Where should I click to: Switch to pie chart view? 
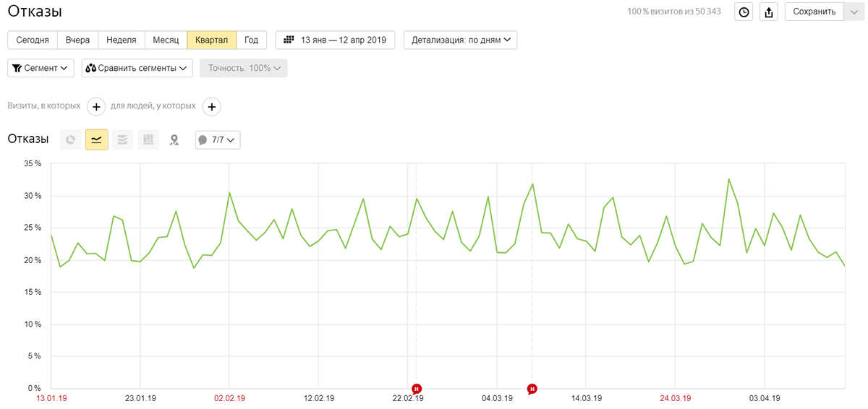[70, 139]
